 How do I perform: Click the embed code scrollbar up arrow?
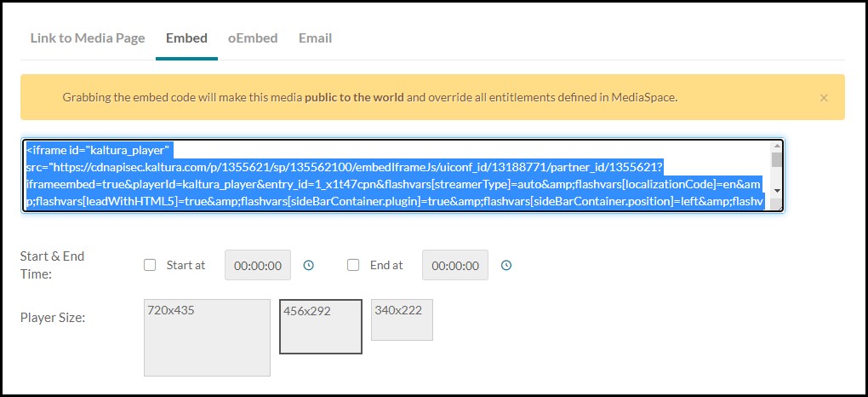coord(776,147)
